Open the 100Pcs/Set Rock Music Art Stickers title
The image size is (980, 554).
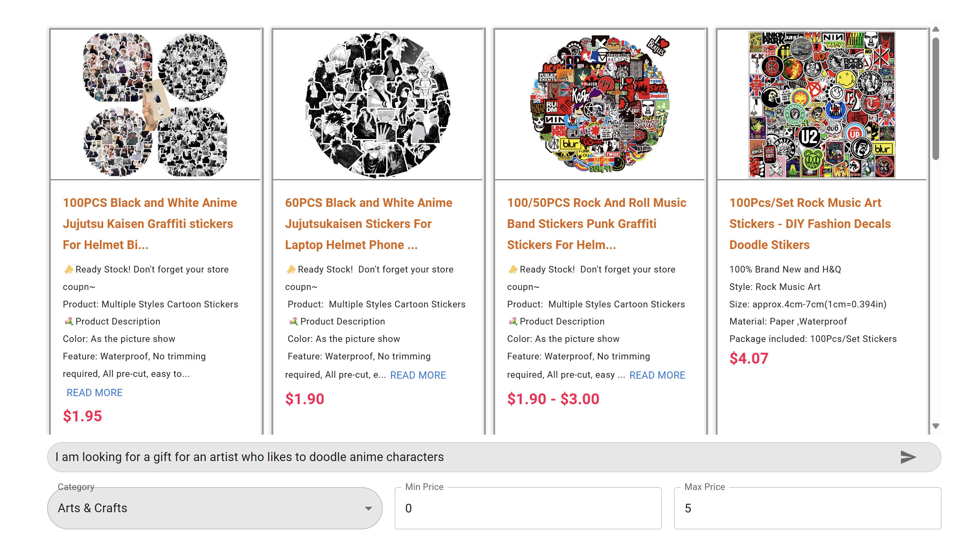click(x=810, y=224)
